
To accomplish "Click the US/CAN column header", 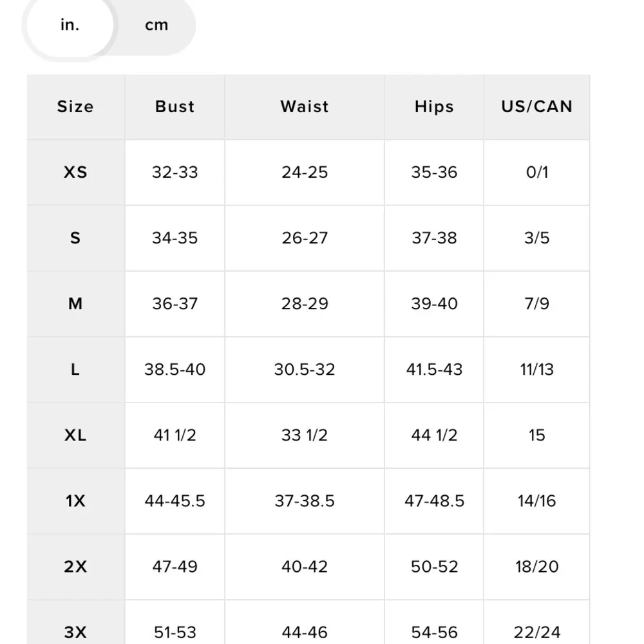I will (x=536, y=107).
